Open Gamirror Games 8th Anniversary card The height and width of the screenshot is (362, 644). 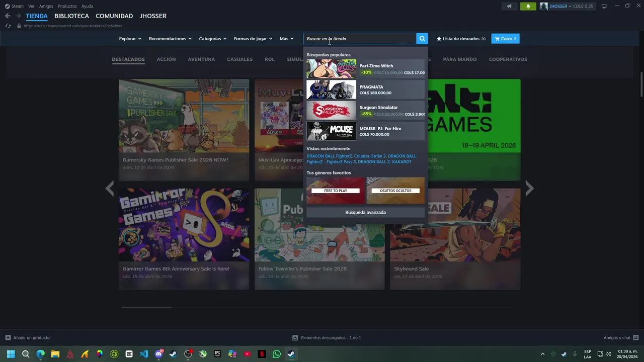(x=184, y=239)
